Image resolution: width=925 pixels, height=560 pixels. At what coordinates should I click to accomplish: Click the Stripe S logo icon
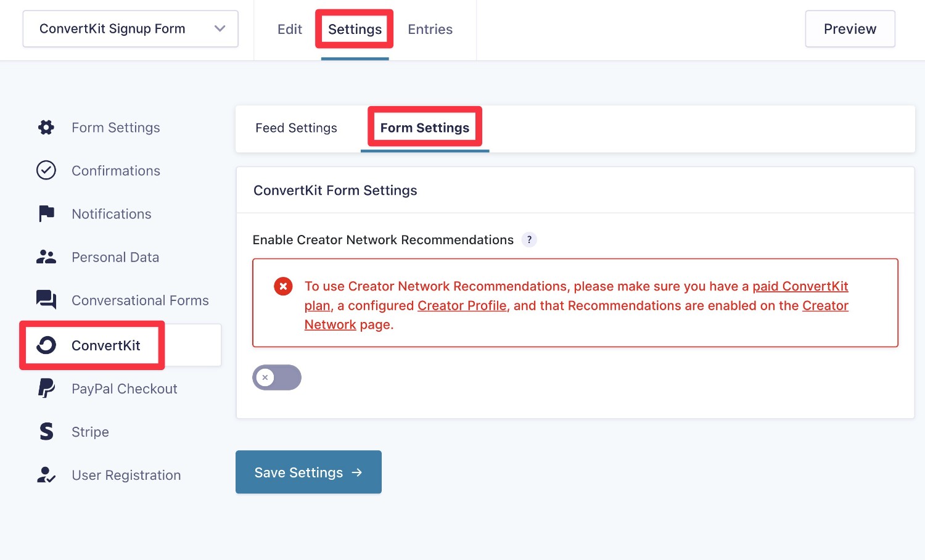[46, 431]
